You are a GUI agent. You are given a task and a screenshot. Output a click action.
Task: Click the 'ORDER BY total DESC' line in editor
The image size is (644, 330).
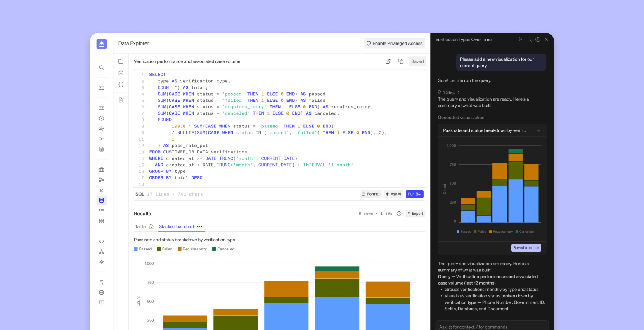tap(176, 178)
